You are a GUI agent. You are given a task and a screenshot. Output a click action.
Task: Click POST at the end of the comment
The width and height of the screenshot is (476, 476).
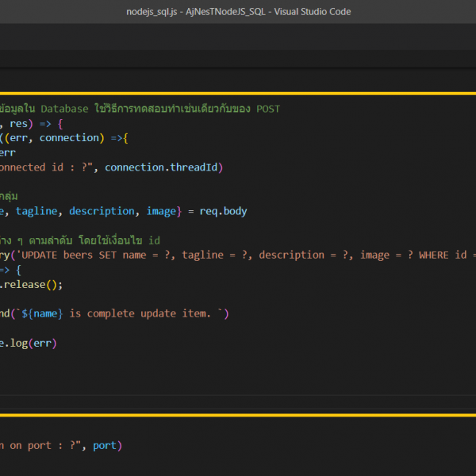click(267, 109)
